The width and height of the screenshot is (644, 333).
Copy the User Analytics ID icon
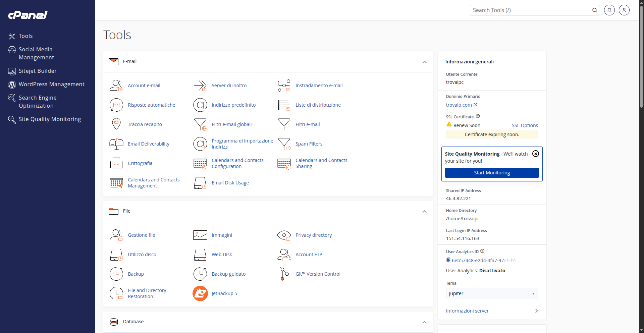point(448,260)
